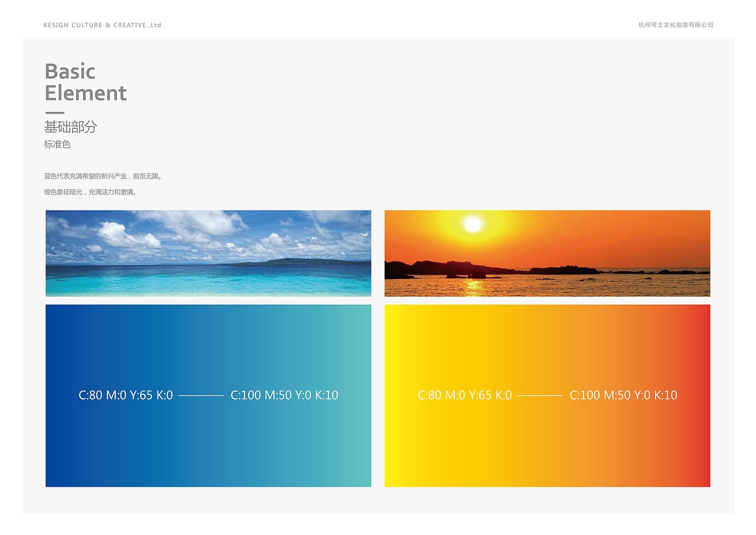Viewport: 756px width, 535px height.
Task: Click the line beginning '橙色象征曙光'
Action: click(x=91, y=192)
